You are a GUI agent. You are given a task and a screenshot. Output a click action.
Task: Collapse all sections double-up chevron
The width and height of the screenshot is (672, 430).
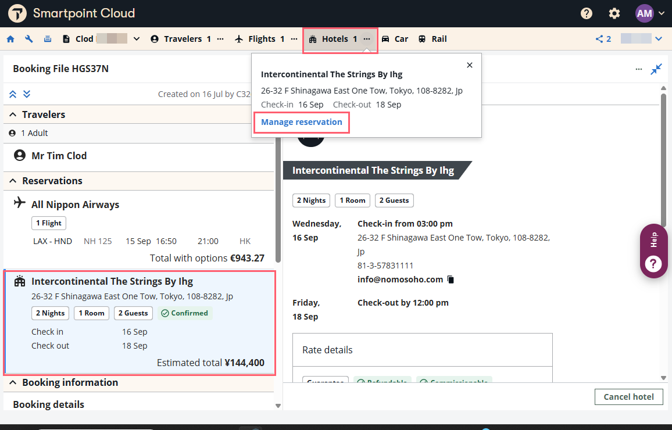[13, 94]
